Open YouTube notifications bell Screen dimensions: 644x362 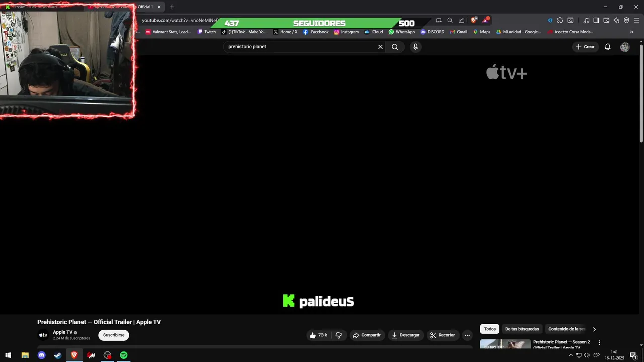[607, 47]
